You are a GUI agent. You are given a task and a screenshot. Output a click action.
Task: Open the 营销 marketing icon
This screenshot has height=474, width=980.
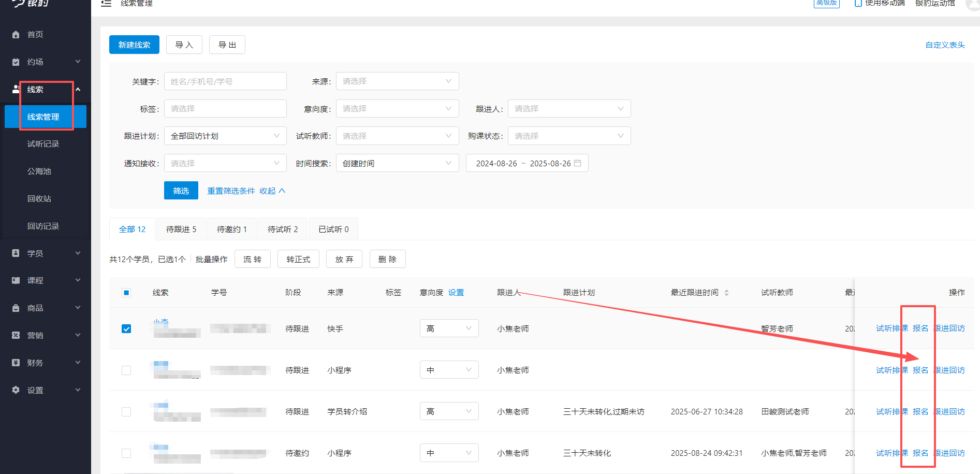(15, 335)
